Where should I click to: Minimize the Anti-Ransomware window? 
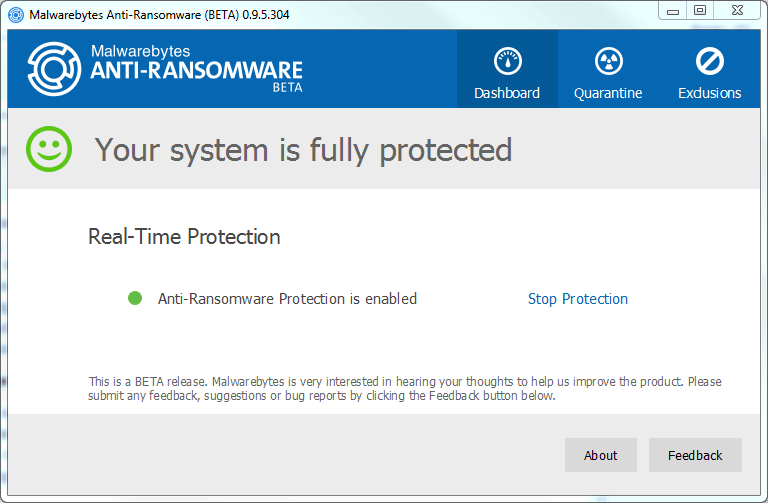pyautogui.click(x=673, y=10)
